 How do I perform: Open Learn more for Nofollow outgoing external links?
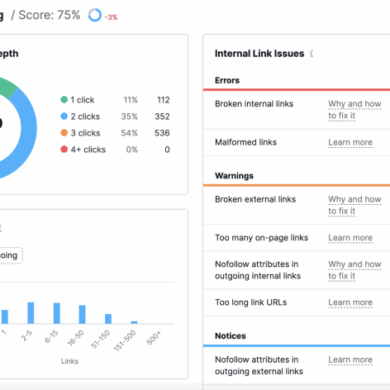click(350, 360)
